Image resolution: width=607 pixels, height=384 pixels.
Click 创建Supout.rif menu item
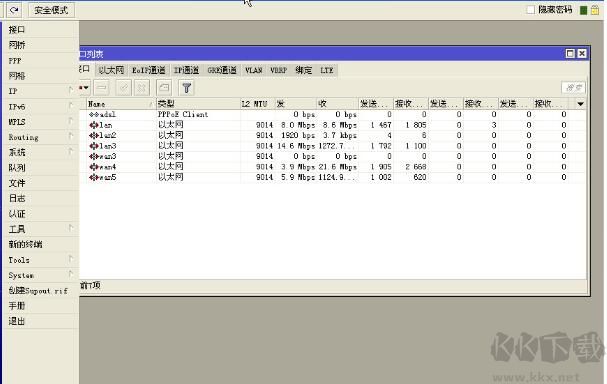(x=40, y=290)
